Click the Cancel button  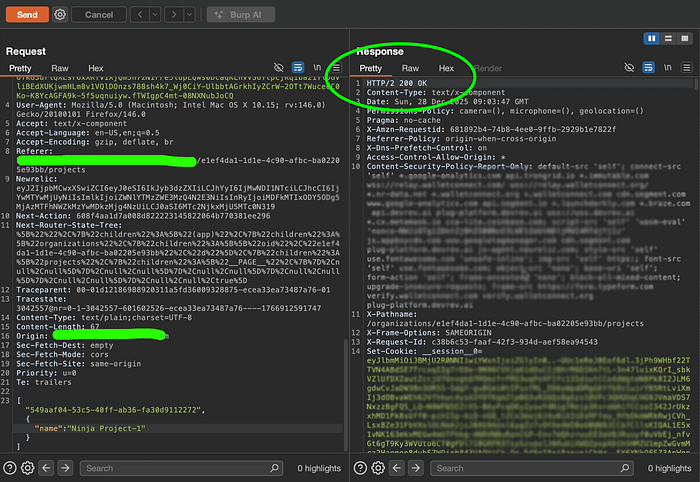[x=99, y=15]
